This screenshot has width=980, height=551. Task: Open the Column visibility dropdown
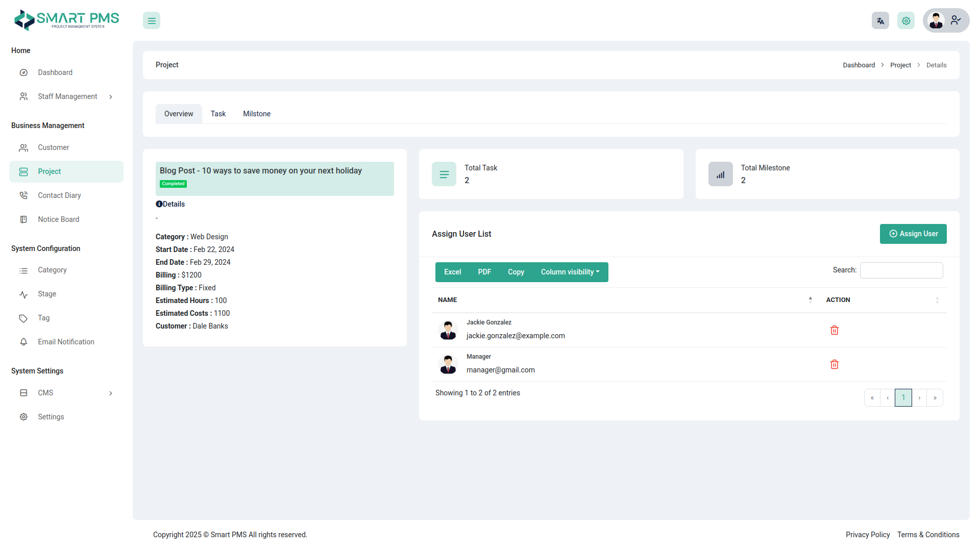click(570, 272)
